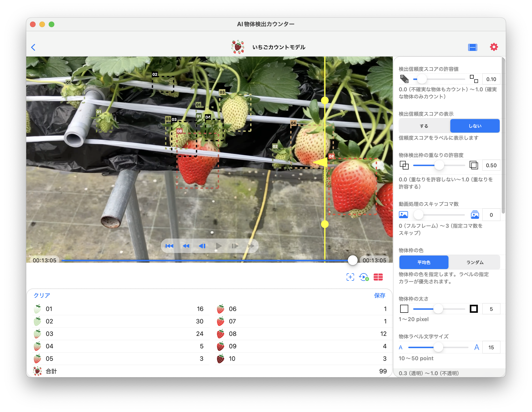Click the elapsed time 00:13:05 on left
532x412 pixels.
44,260
